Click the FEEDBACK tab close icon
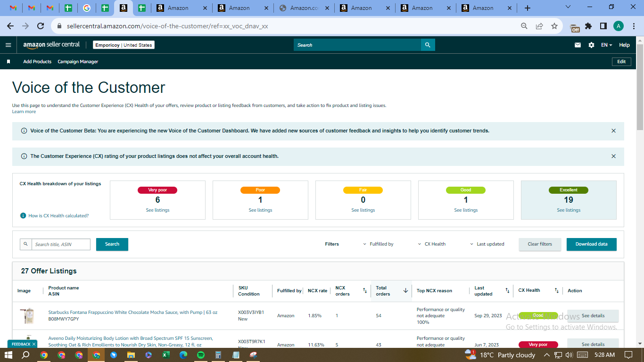This screenshot has height=362, width=644. (34, 344)
